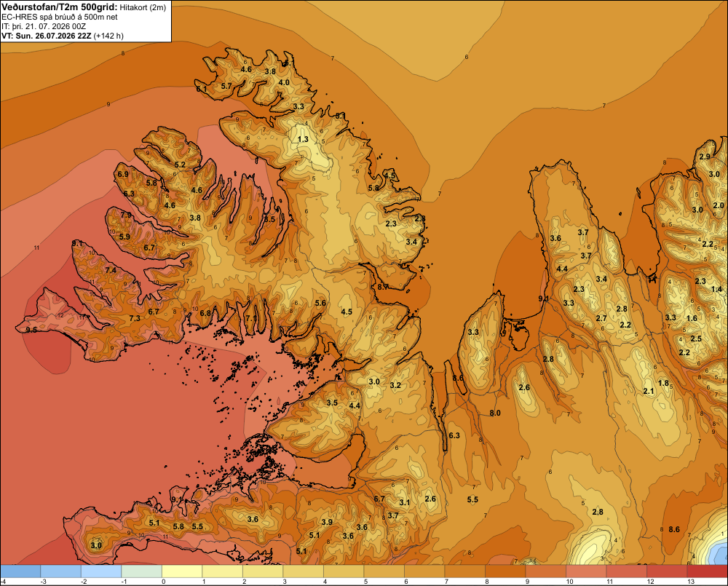Click the legend swatch between -2 and -1

[x=101, y=571]
